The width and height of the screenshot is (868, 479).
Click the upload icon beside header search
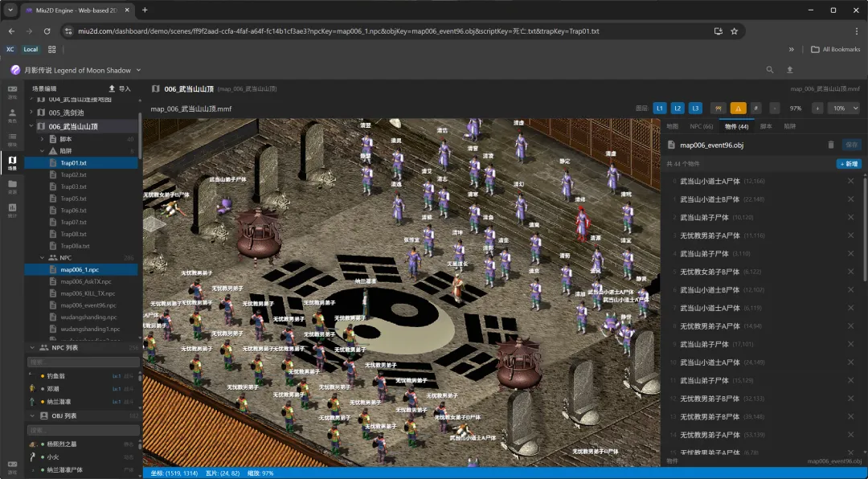pyautogui.click(x=790, y=70)
